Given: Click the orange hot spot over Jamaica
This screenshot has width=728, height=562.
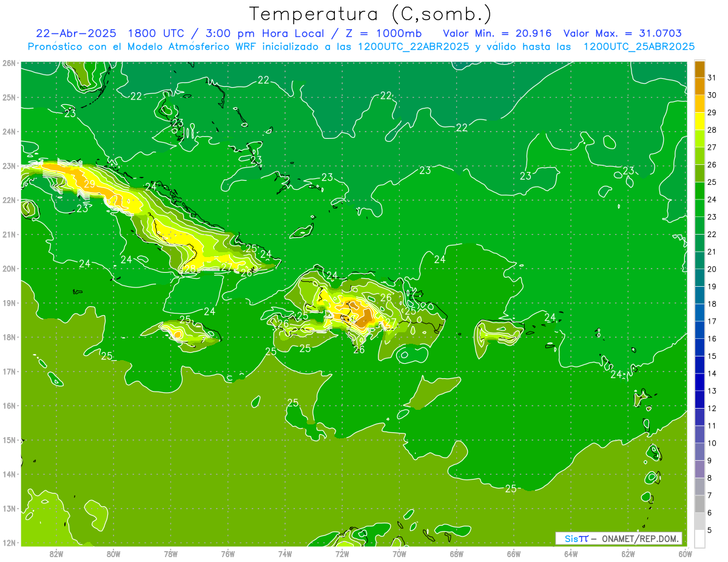Looking at the screenshot, I should [177, 333].
